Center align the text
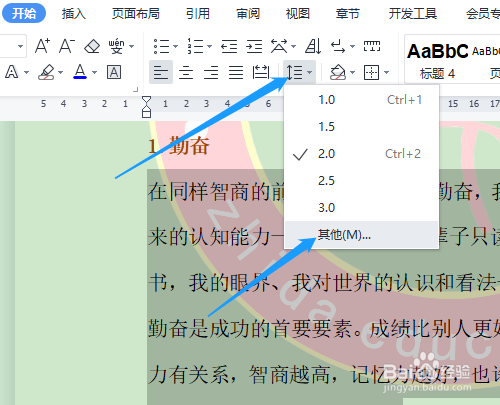 click(x=186, y=72)
